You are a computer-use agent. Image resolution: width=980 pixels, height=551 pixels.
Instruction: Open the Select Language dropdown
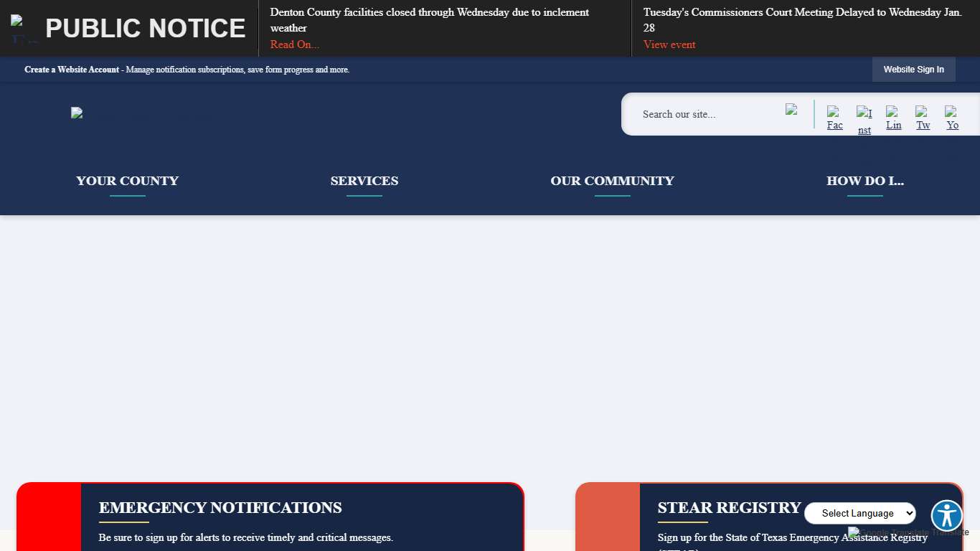click(860, 513)
